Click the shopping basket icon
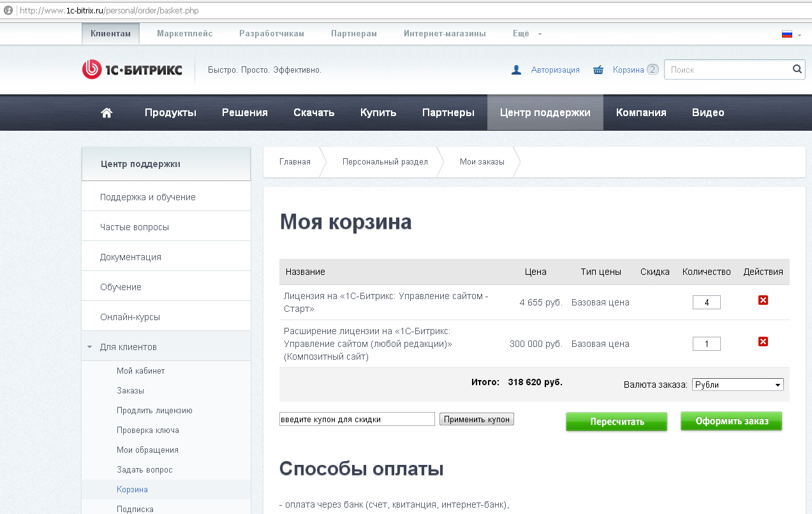Viewport: 812px width, 514px height. tap(598, 70)
